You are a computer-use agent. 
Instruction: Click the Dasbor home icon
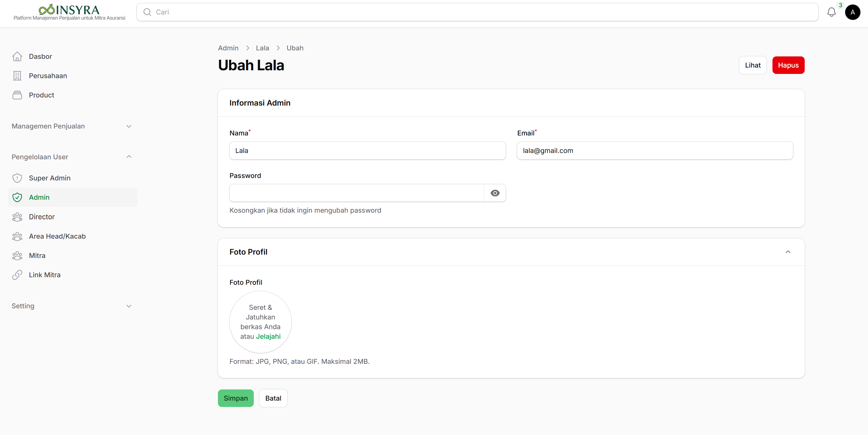click(17, 56)
